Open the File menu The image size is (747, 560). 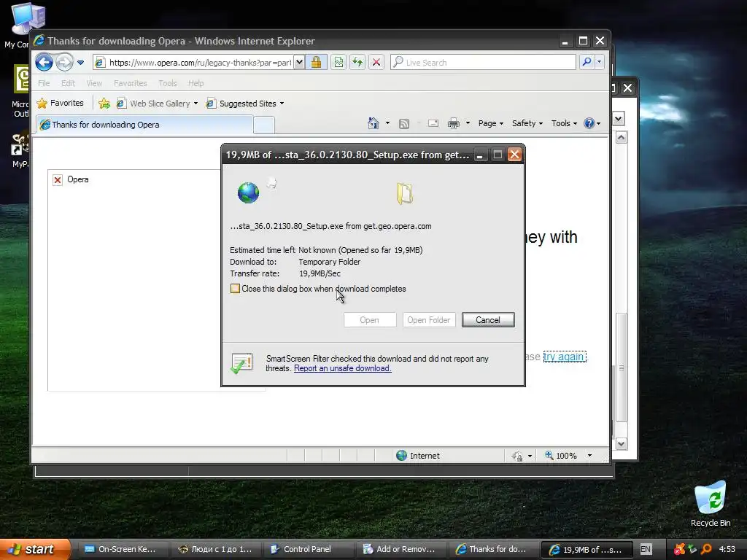[44, 83]
